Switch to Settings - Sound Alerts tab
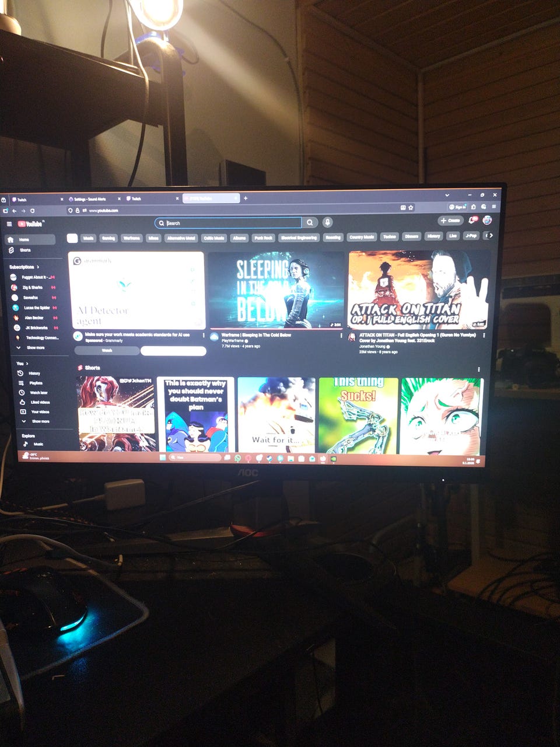This screenshot has width=560, height=747. (93, 199)
